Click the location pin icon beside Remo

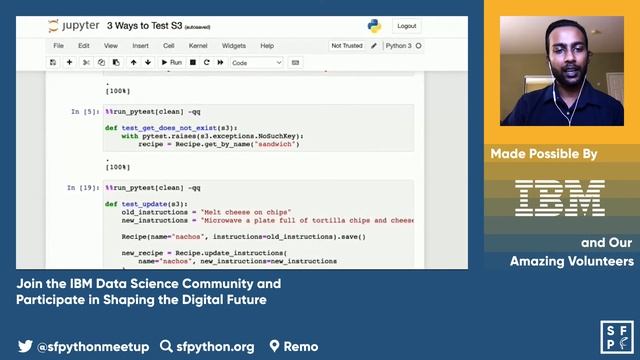[x=274, y=346]
